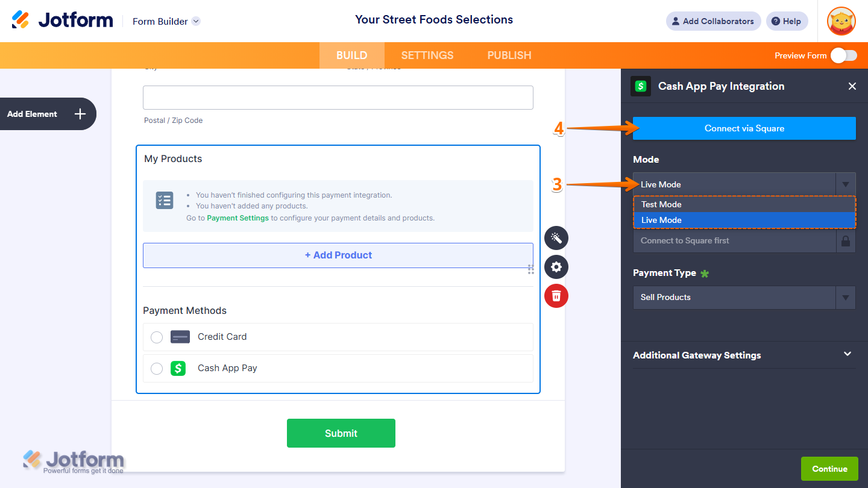Select the Credit Card radio button
868x488 pixels.
click(x=157, y=337)
